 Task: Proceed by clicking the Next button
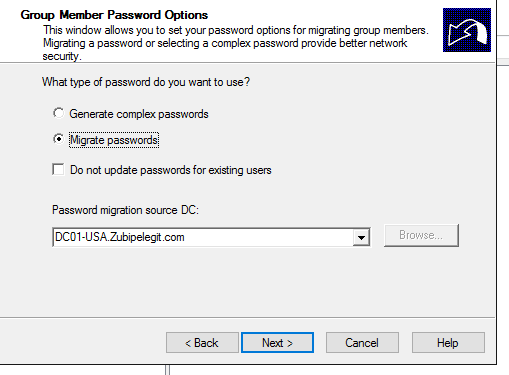click(277, 342)
